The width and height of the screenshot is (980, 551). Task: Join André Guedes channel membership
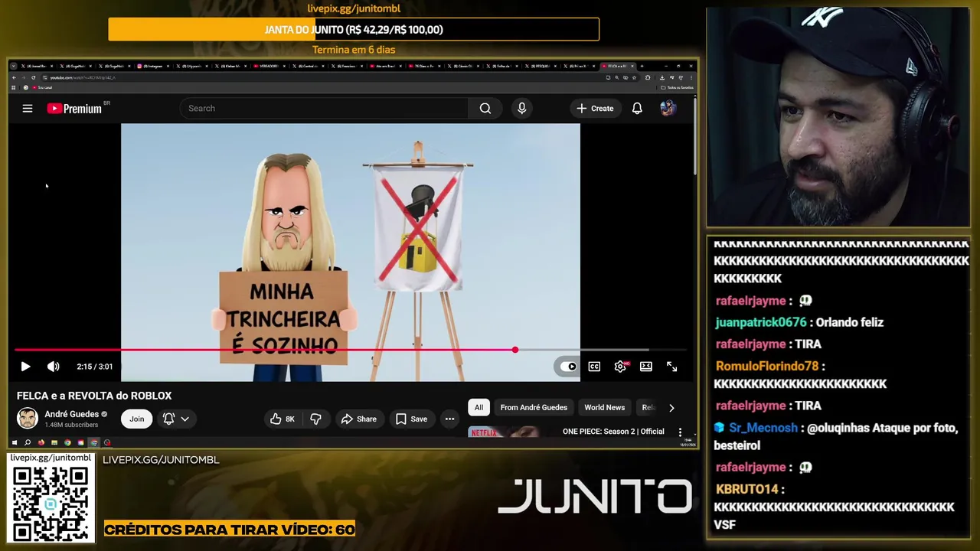(x=136, y=419)
